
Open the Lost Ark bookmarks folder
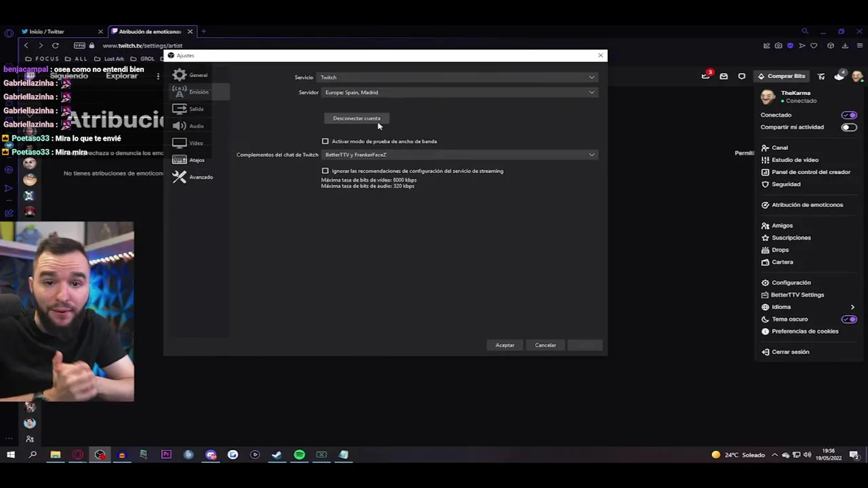tap(108, 59)
